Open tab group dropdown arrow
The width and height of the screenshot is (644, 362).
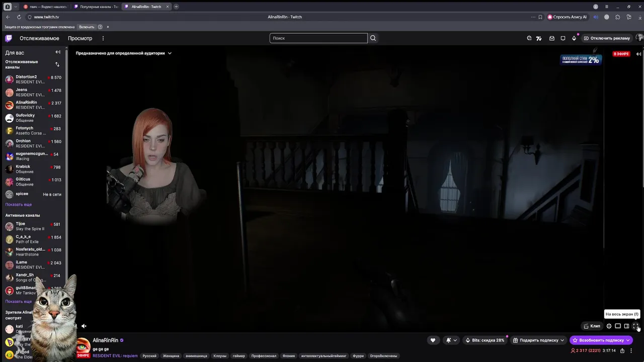click(16, 7)
